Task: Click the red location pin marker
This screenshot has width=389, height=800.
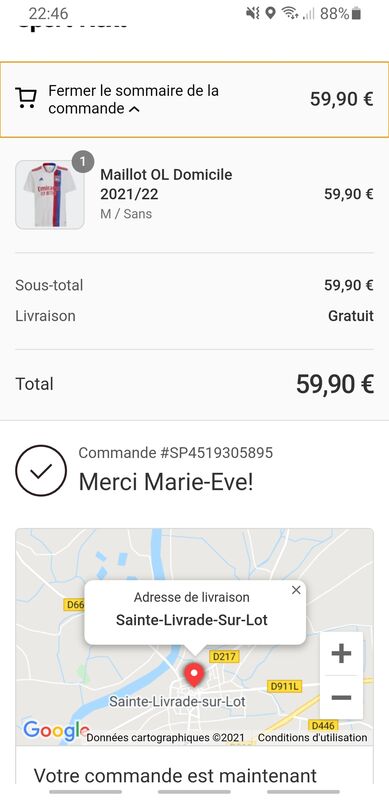Action: point(193,676)
